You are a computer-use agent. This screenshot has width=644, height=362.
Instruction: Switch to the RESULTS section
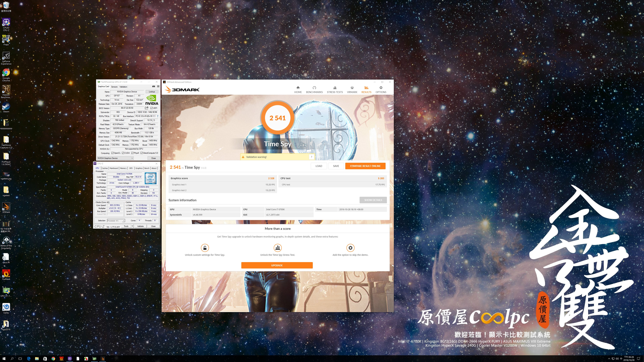click(x=366, y=90)
